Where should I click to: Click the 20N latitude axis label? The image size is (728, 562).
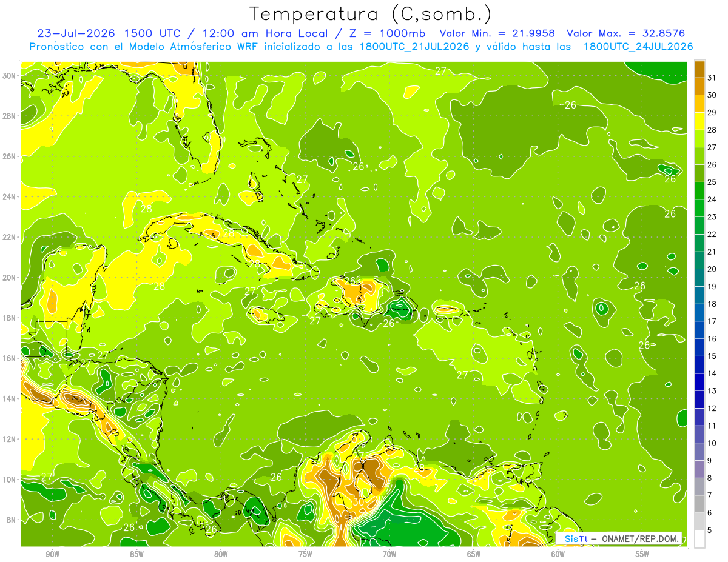pyautogui.click(x=10, y=278)
